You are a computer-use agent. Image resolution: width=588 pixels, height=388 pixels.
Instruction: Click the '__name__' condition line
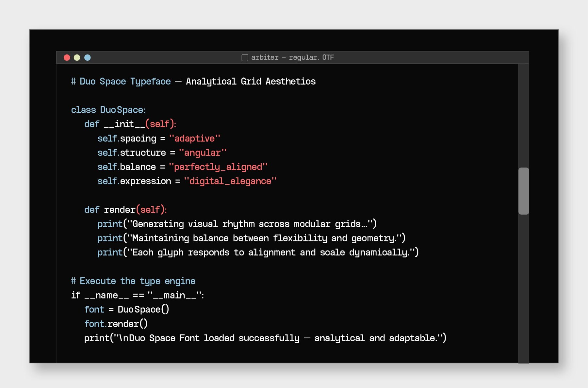137,296
